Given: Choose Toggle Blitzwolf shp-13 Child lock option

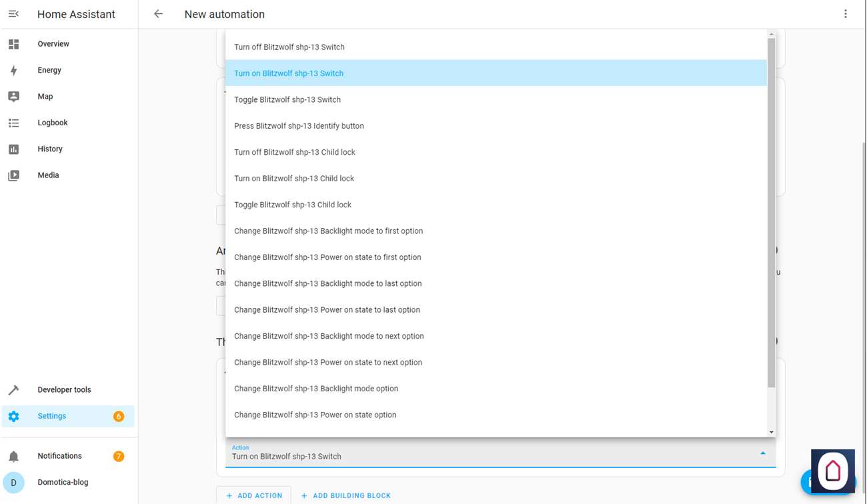Looking at the screenshot, I should [293, 205].
